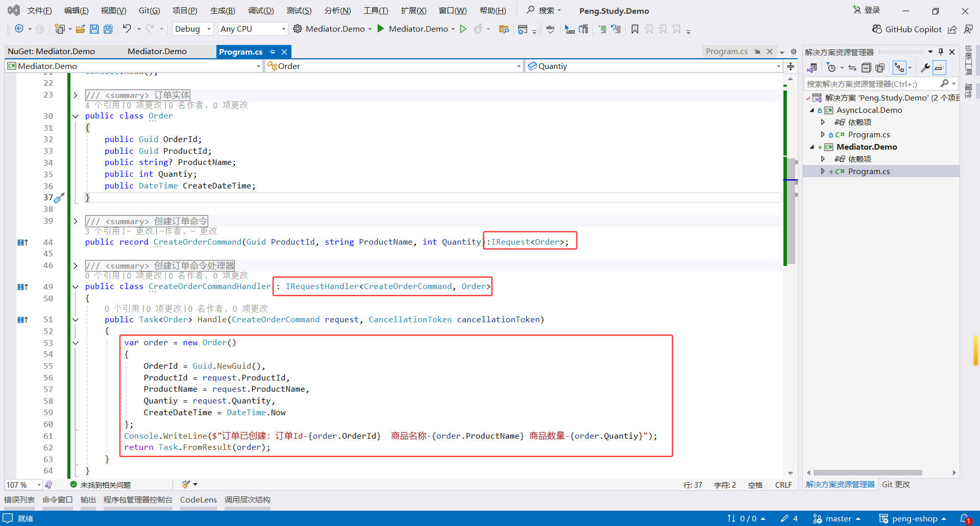Screen dimensions: 980x526
Task: Open the Any CPU platform dropdown
Action: (253, 29)
